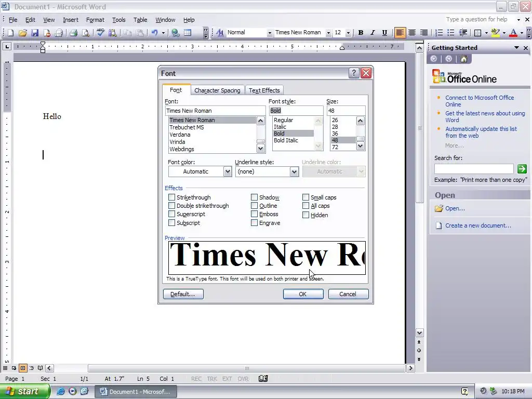
Task: Click Connect to Microsoft Office Online link
Action: (480, 101)
